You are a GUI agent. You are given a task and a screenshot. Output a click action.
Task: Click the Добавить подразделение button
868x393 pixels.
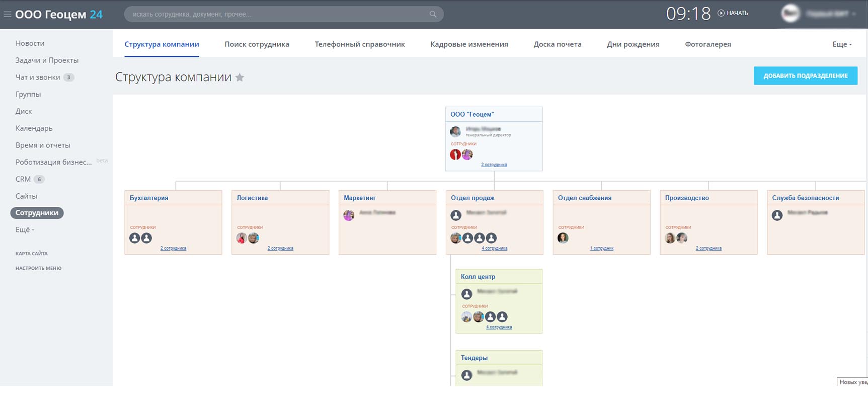pos(805,76)
